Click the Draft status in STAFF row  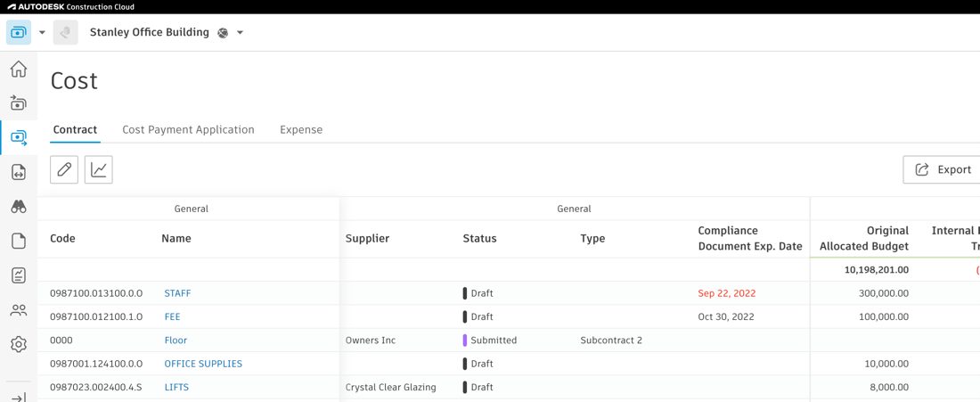tap(478, 293)
